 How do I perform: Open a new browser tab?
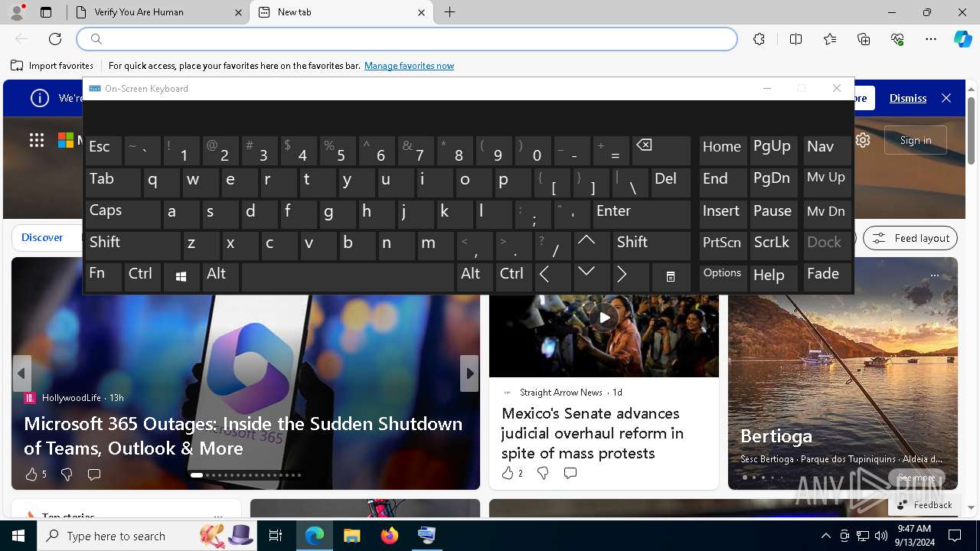[450, 12]
